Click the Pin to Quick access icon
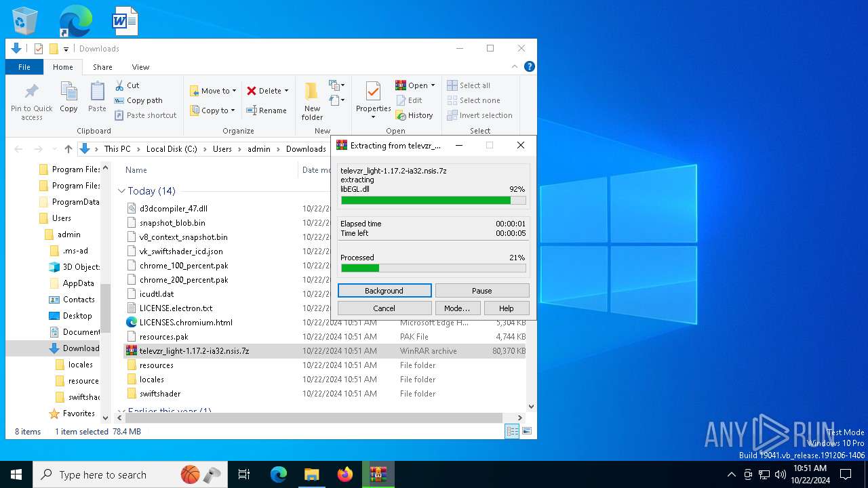The width and height of the screenshot is (868, 488). (31, 102)
